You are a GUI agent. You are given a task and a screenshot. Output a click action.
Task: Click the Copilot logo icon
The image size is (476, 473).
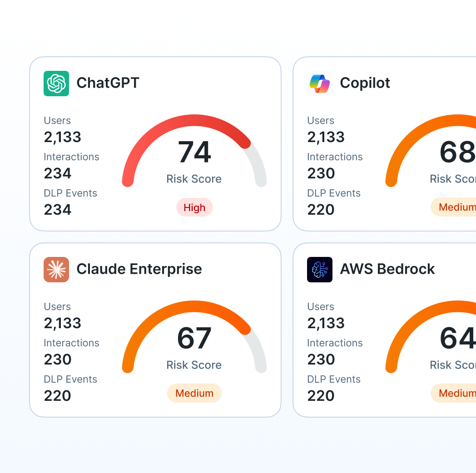coord(320,84)
